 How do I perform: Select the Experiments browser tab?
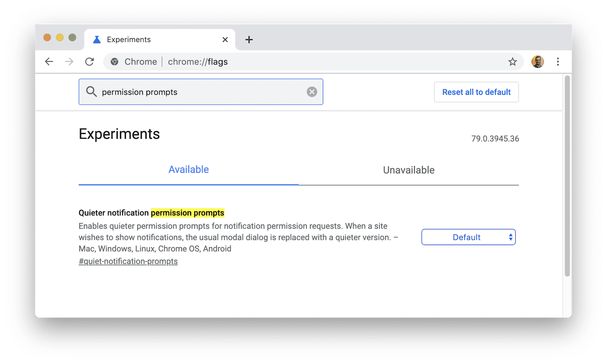152,39
